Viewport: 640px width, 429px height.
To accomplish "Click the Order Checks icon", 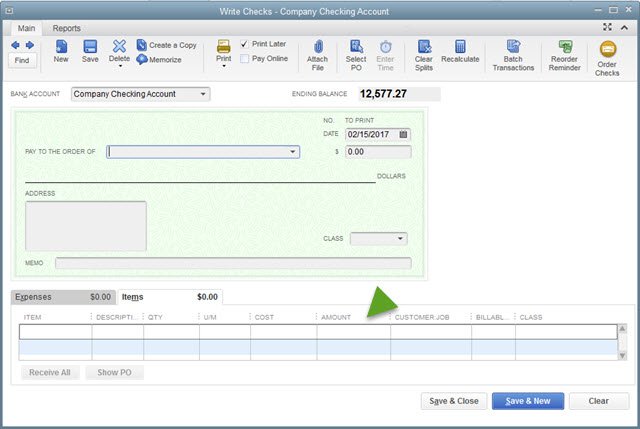I will point(607,53).
